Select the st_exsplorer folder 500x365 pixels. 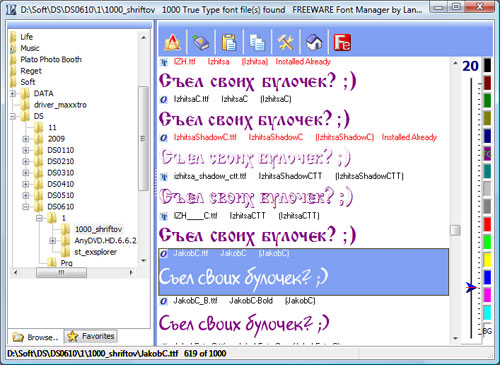point(95,252)
